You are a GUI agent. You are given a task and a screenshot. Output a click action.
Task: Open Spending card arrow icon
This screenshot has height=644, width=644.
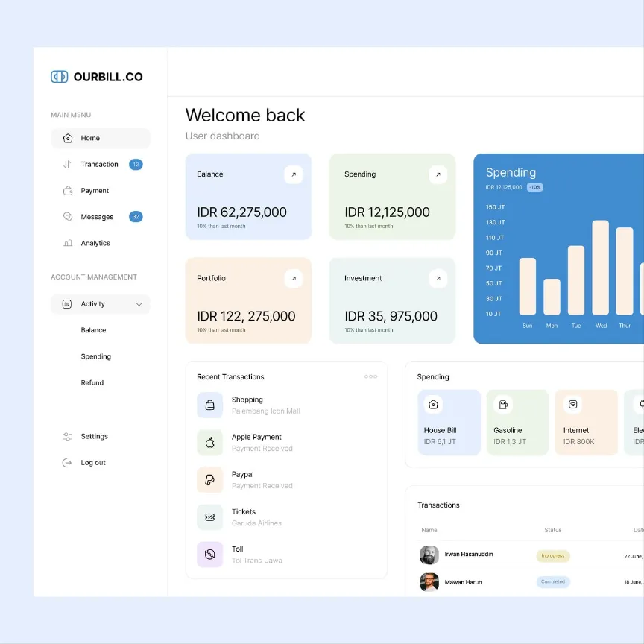(x=438, y=174)
